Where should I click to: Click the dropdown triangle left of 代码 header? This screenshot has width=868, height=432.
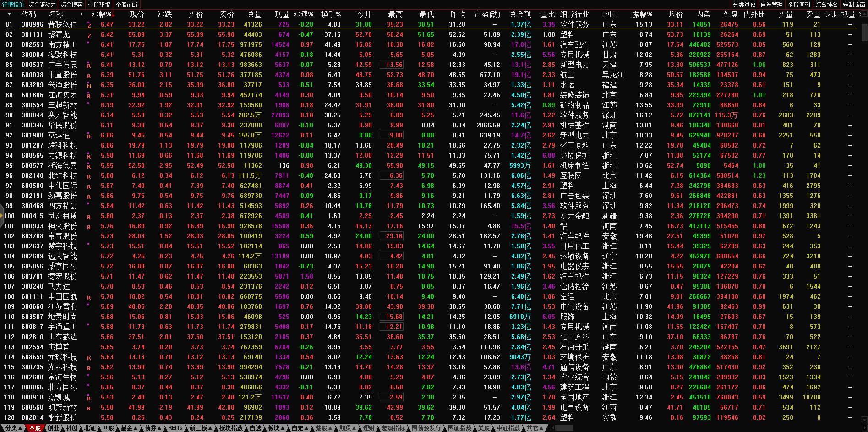click(9, 14)
